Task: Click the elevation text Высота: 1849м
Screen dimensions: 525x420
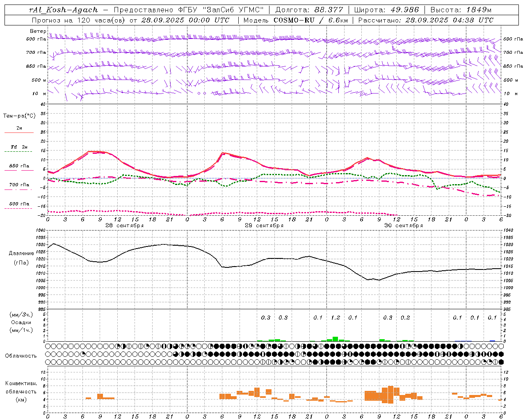Action: click(x=461, y=10)
